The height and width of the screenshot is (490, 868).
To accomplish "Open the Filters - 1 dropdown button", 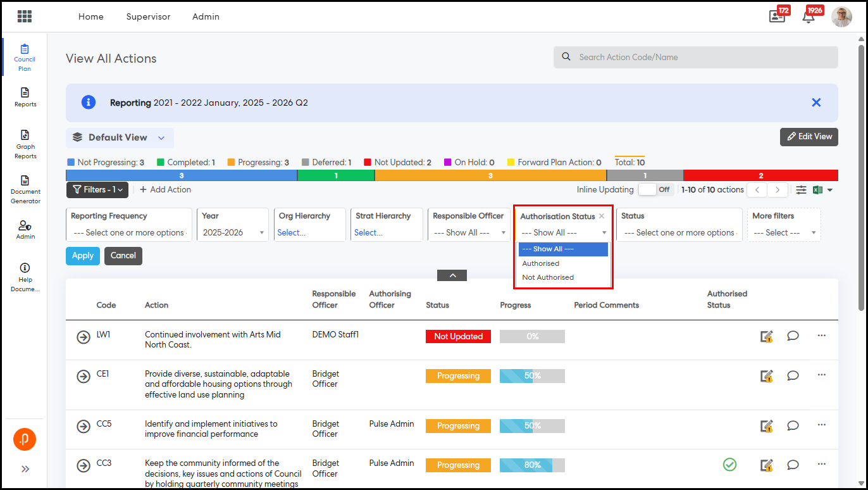I will click(x=97, y=189).
